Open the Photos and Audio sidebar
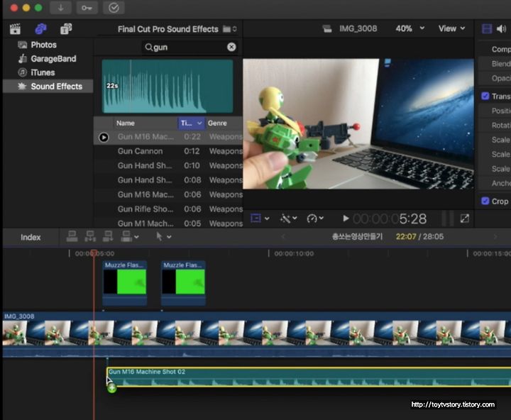Image resolution: width=511 pixels, height=420 pixels. pyautogui.click(x=40, y=29)
